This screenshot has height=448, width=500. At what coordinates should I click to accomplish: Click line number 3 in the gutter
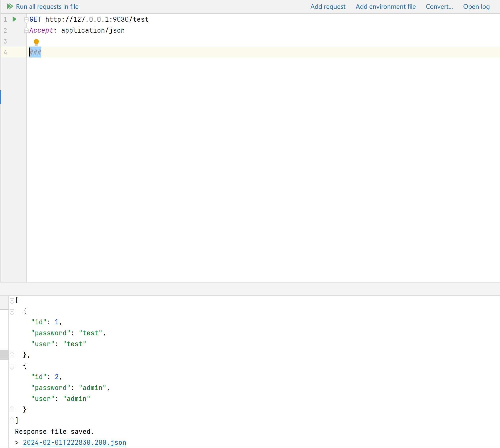(x=5, y=41)
